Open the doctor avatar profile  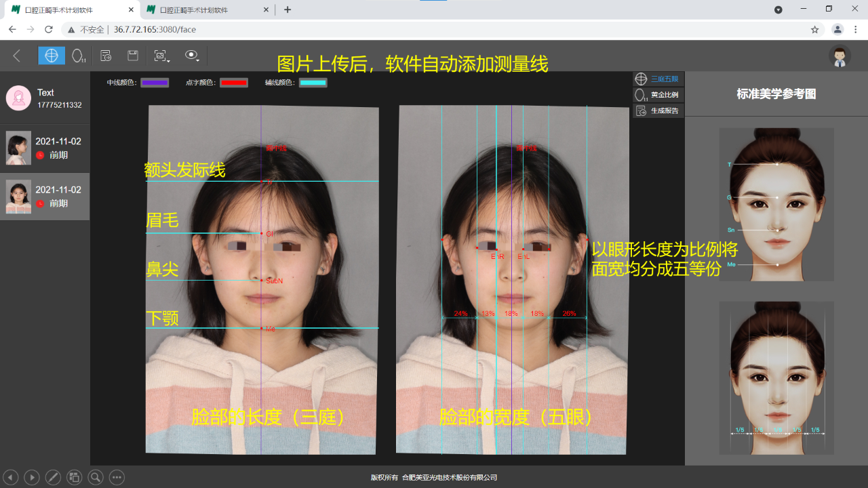tap(840, 56)
